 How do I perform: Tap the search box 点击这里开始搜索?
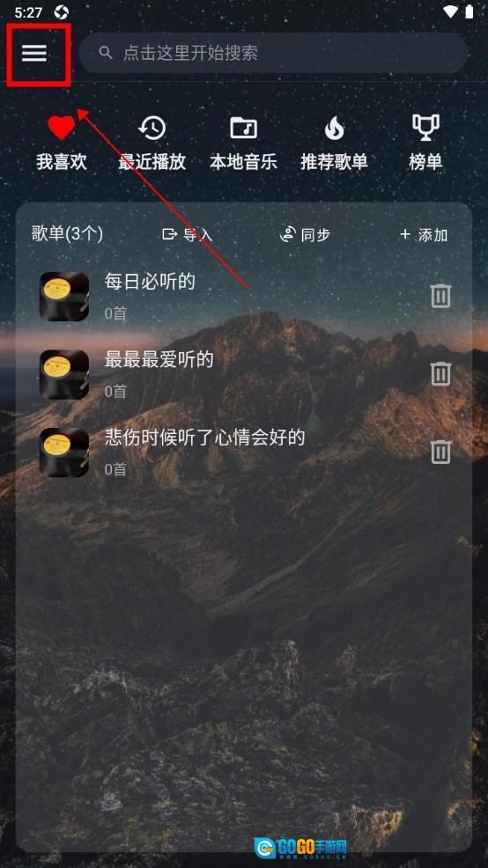coord(273,53)
